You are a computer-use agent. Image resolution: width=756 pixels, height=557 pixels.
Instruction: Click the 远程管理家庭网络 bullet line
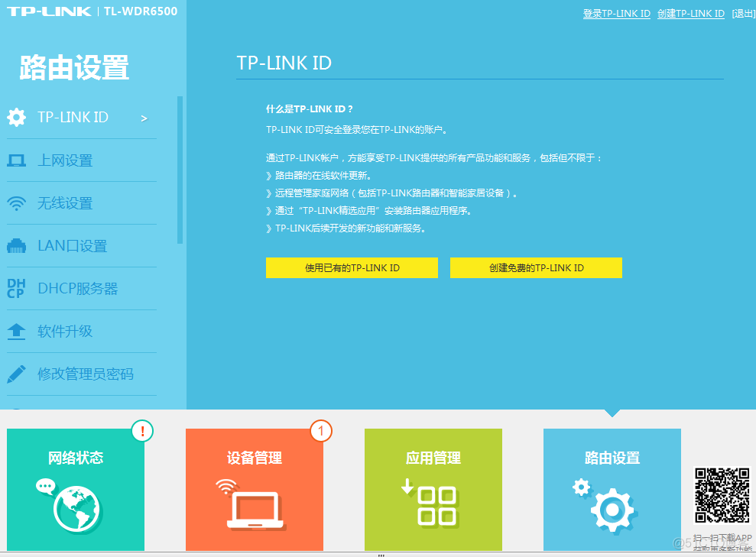click(x=392, y=193)
